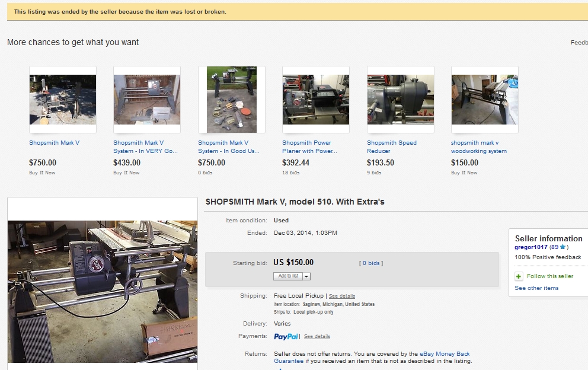Select 'More chances to get what you want' heading

pyautogui.click(x=73, y=43)
